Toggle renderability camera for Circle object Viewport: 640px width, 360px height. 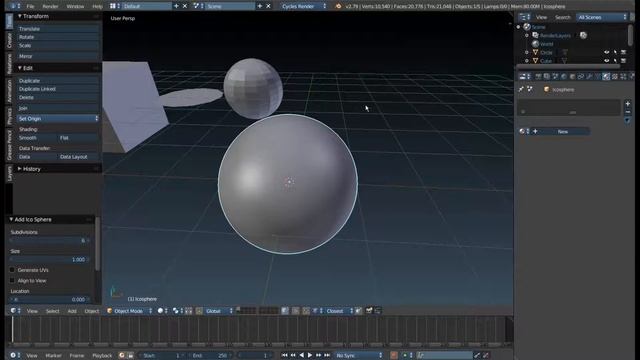[623, 52]
